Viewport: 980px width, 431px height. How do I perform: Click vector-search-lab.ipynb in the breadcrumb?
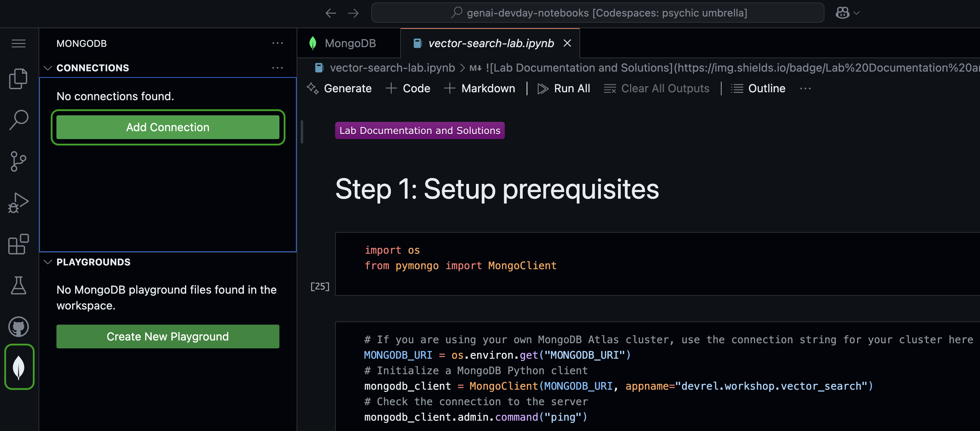[x=392, y=68]
